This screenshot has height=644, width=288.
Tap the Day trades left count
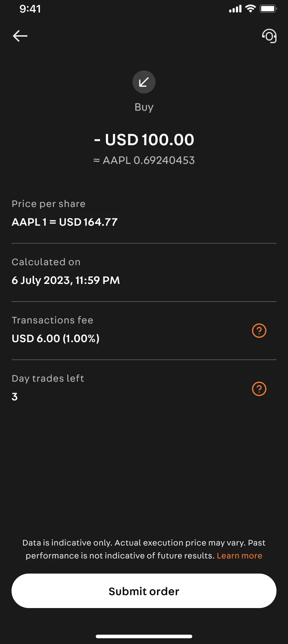coord(15,397)
